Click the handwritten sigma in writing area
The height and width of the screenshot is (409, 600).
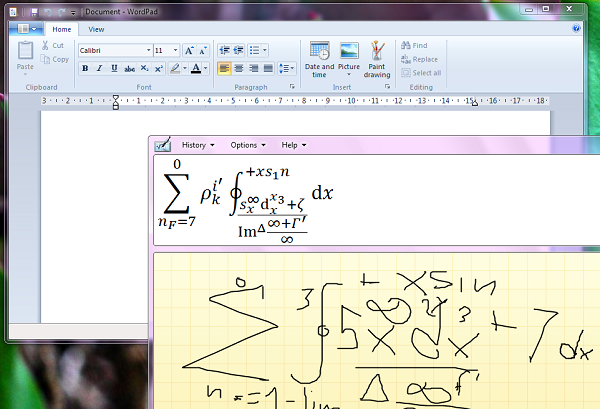pyautogui.click(x=231, y=333)
